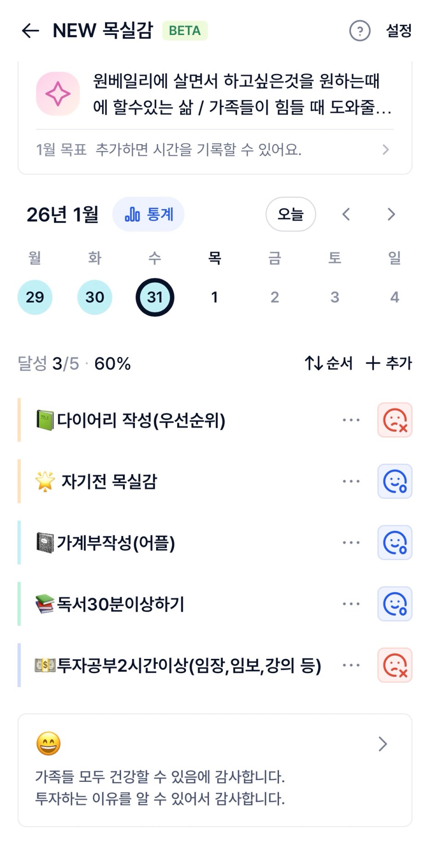Open options dots for 다이어리 작성

(351, 420)
